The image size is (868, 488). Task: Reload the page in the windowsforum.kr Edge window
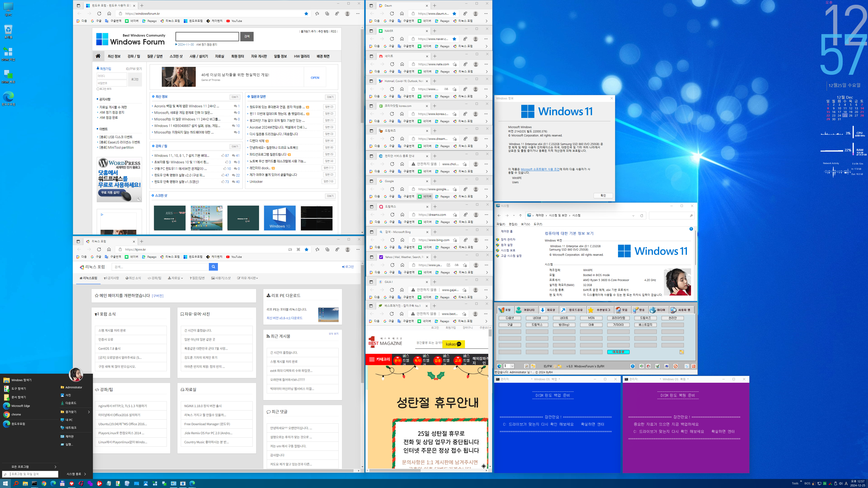pos(99,14)
